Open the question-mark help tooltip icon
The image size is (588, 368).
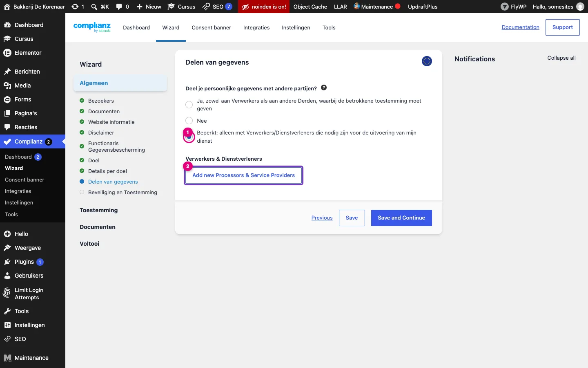click(324, 88)
